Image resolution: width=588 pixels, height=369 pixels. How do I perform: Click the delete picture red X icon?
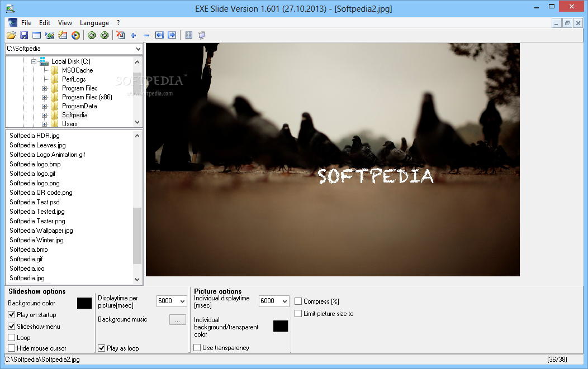(120, 35)
